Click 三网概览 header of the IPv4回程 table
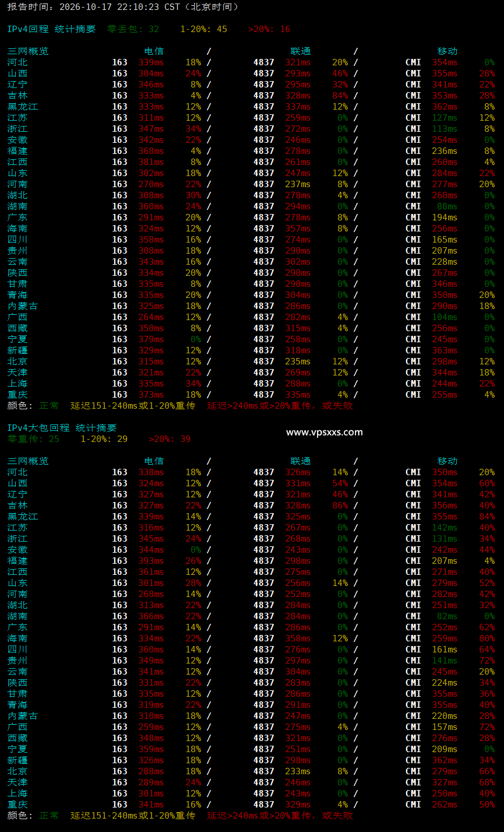Image resolution: width=504 pixels, height=832 pixels. pyautogui.click(x=28, y=51)
